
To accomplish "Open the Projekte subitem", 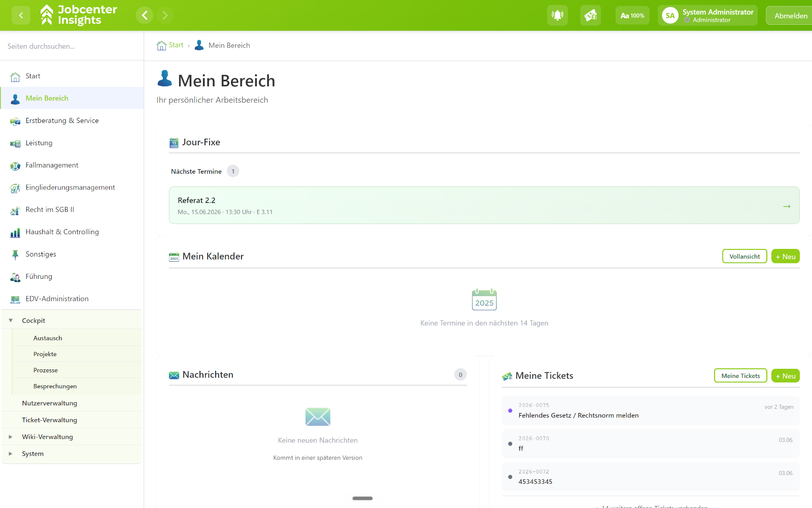I will (45, 354).
